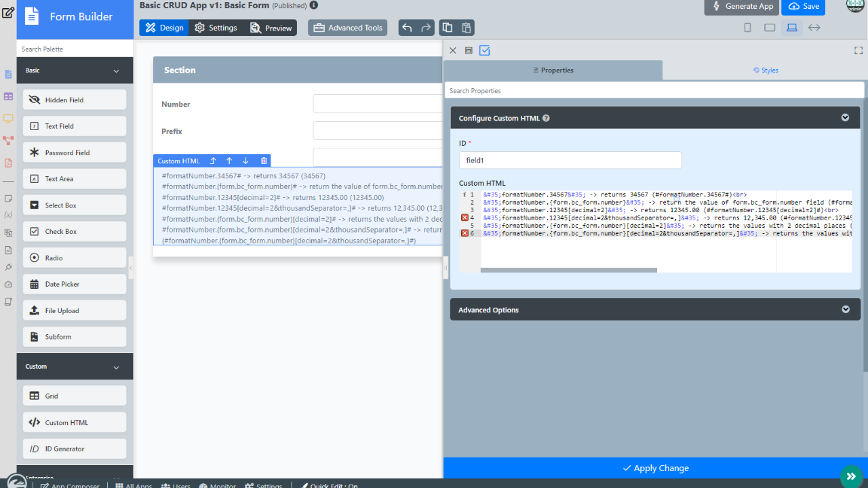
Task: Maximize properties panel with fullscreen icon
Action: (x=858, y=50)
